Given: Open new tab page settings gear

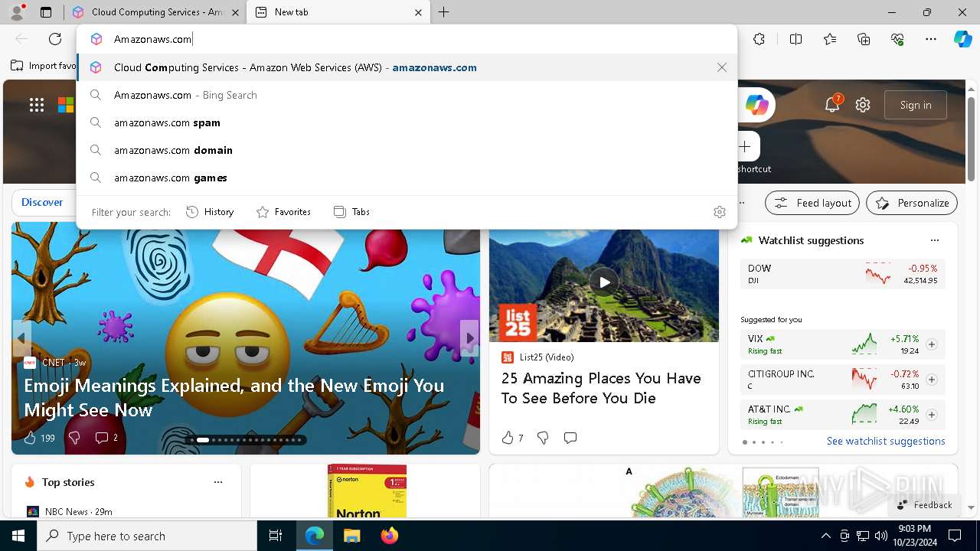Looking at the screenshot, I should (863, 105).
